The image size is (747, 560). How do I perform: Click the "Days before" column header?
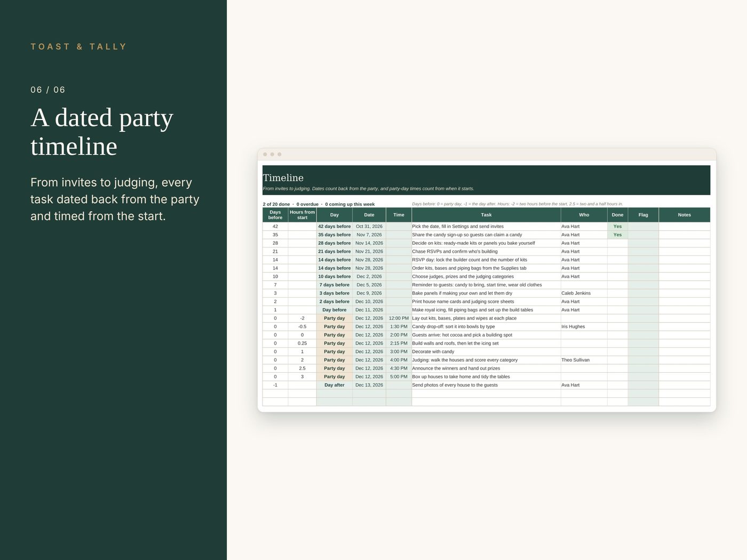coord(275,215)
